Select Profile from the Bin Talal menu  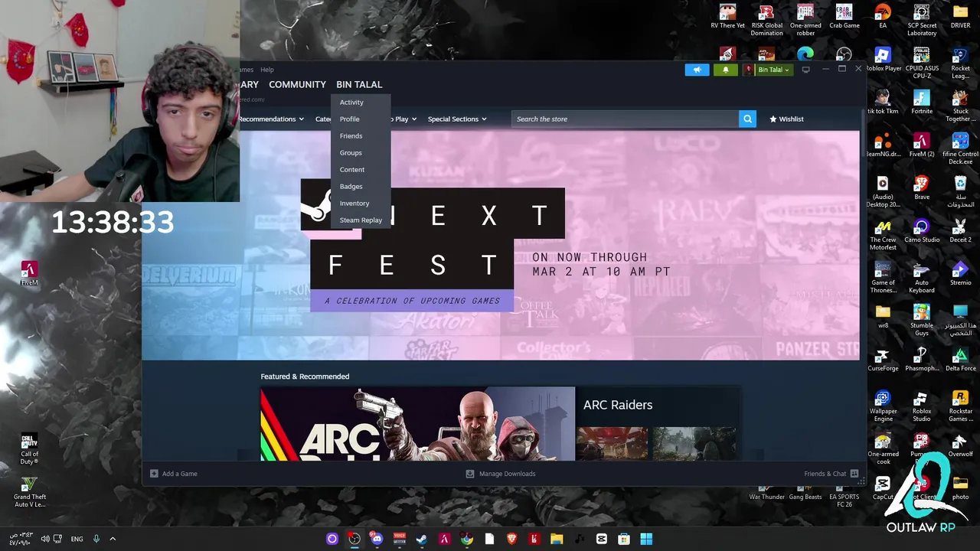(349, 119)
